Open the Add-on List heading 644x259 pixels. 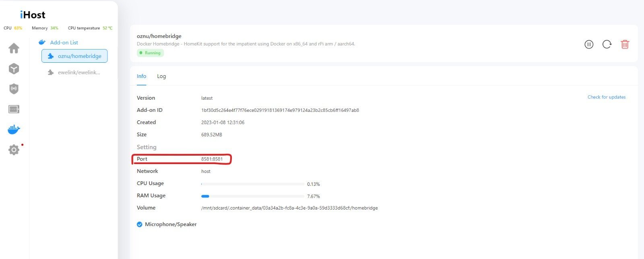(64, 42)
